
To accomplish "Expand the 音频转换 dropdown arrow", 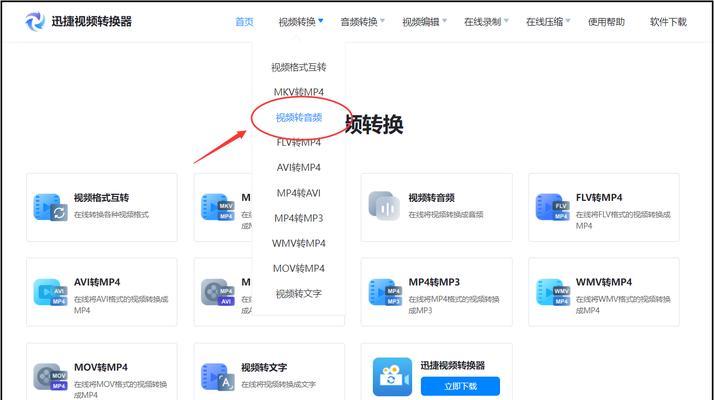I will (x=382, y=21).
